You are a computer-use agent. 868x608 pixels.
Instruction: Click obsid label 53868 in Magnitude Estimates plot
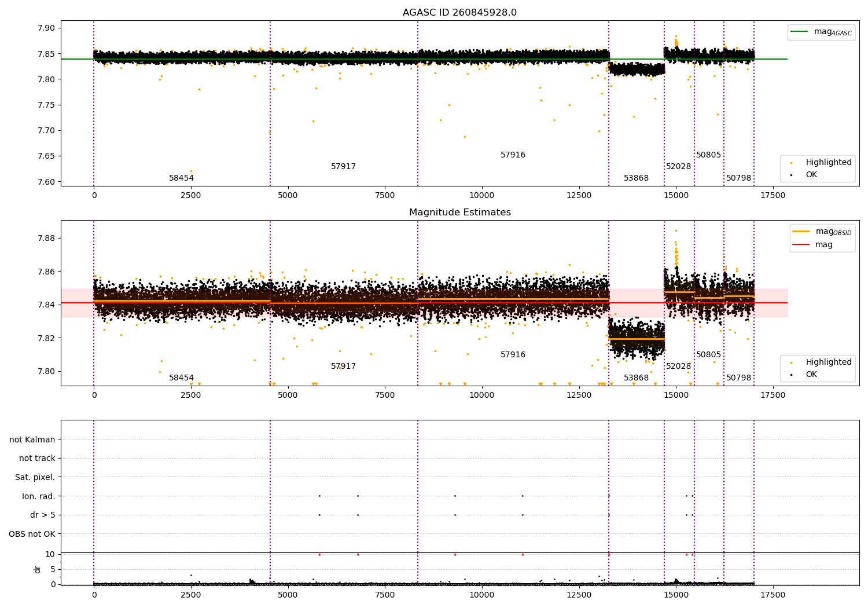636,378
